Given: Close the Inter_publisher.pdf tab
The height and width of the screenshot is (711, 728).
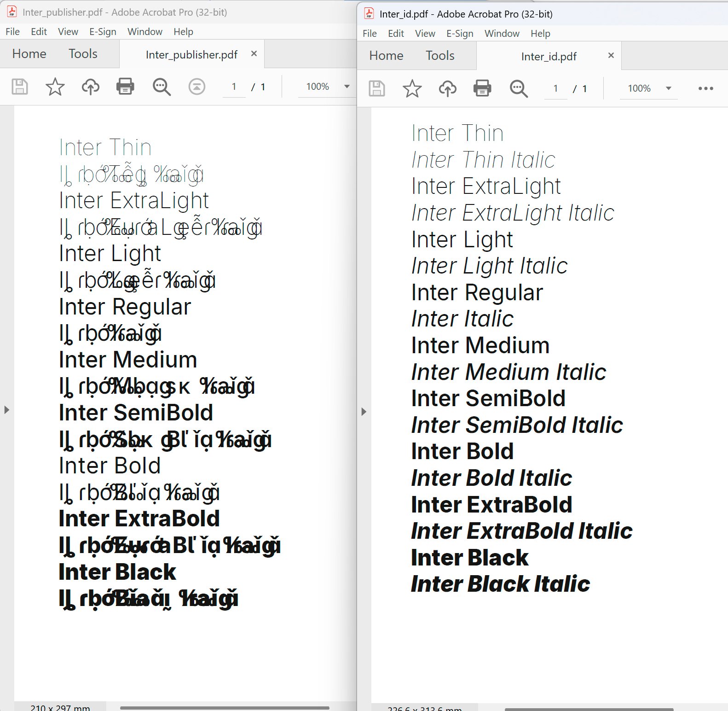Looking at the screenshot, I should (254, 53).
